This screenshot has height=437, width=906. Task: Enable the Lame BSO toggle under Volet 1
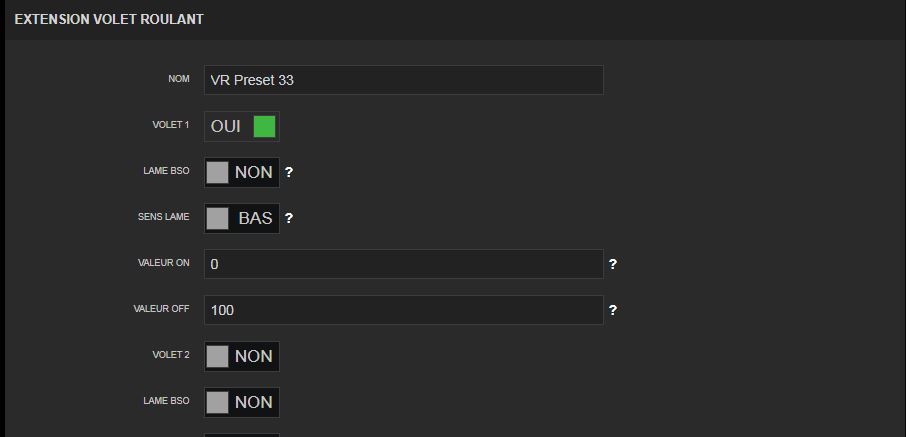pos(242,172)
